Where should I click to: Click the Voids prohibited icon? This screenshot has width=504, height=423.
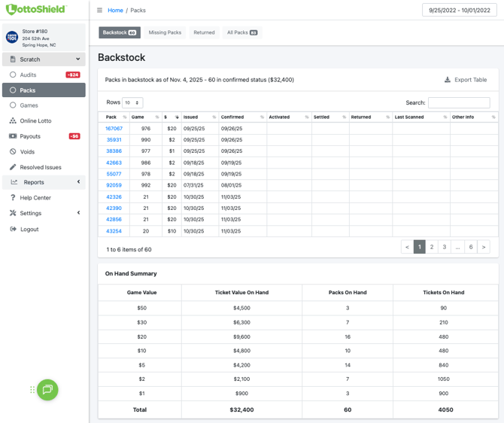[x=13, y=151]
